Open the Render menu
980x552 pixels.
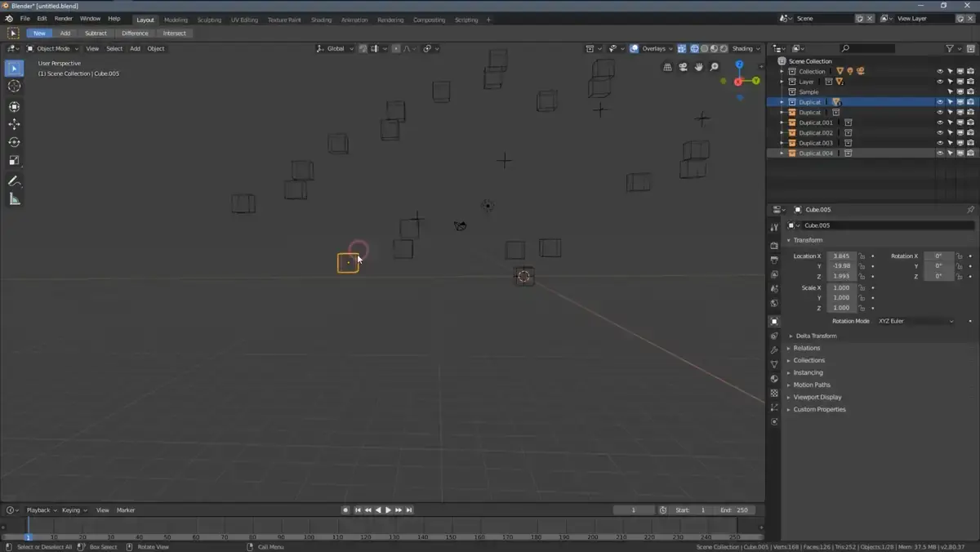63,19
